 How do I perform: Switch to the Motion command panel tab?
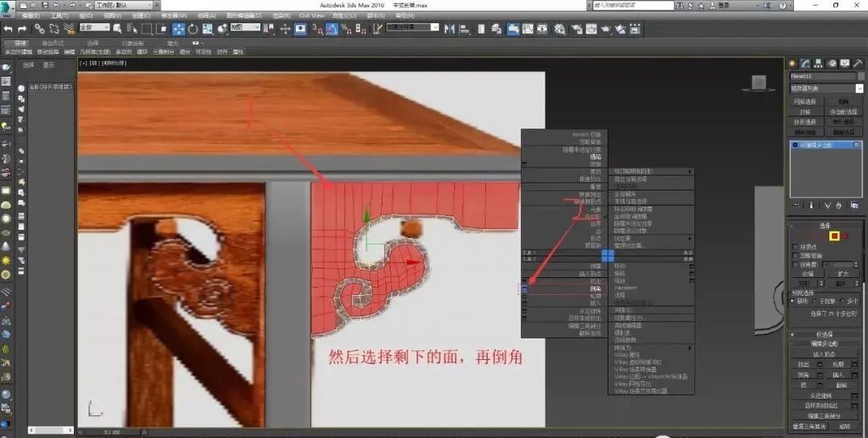click(x=832, y=63)
